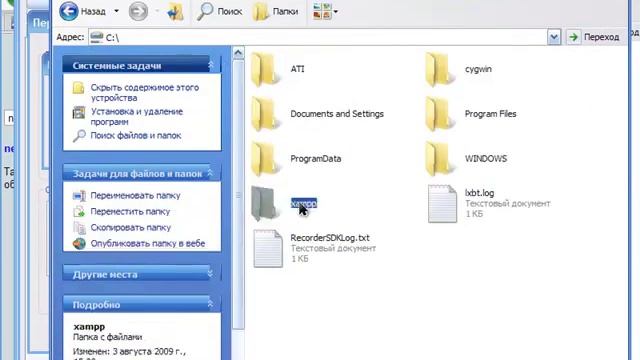Open the Поиск search toolbar button
The image size is (640, 360).
click(x=220, y=11)
